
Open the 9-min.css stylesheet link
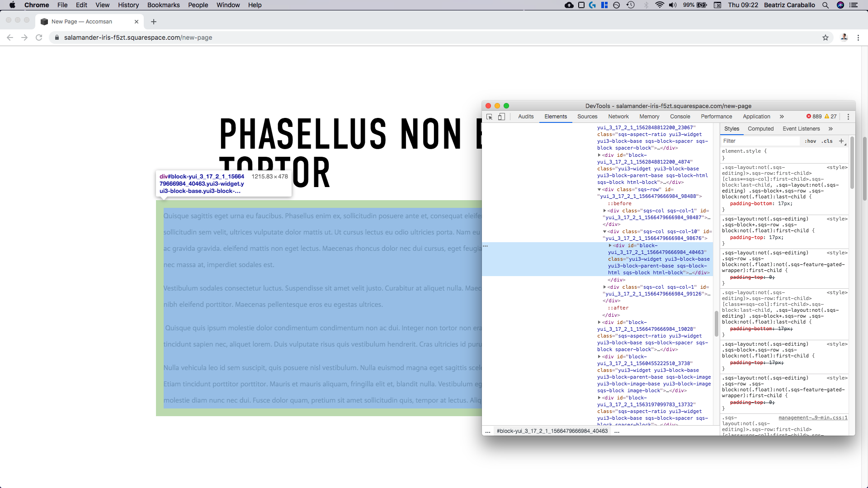click(x=812, y=418)
